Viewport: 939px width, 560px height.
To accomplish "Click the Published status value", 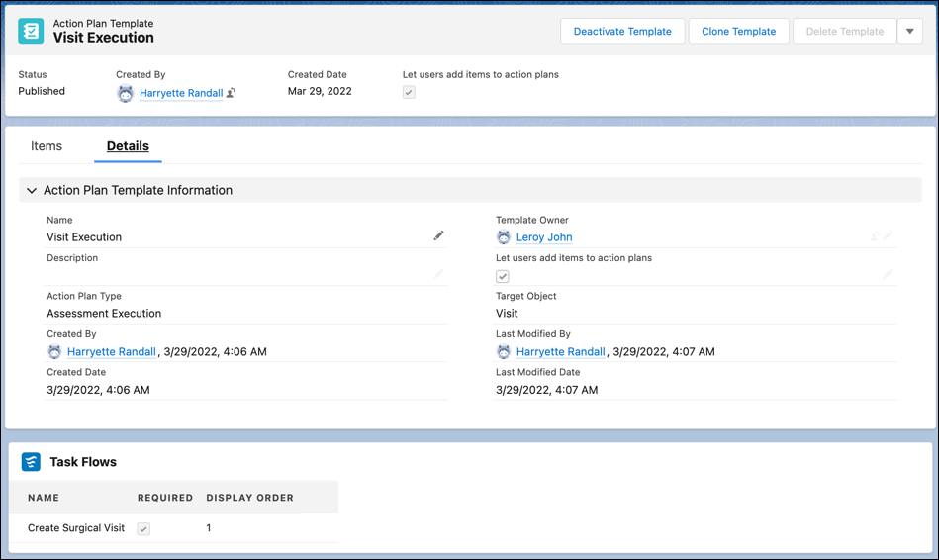I will coord(42,91).
